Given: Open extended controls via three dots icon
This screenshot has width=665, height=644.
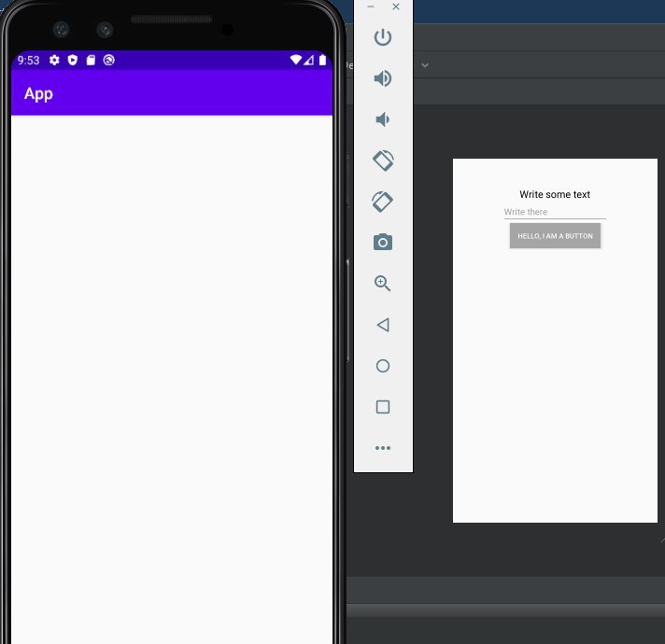Looking at the screenshot, I should point(383,448).
